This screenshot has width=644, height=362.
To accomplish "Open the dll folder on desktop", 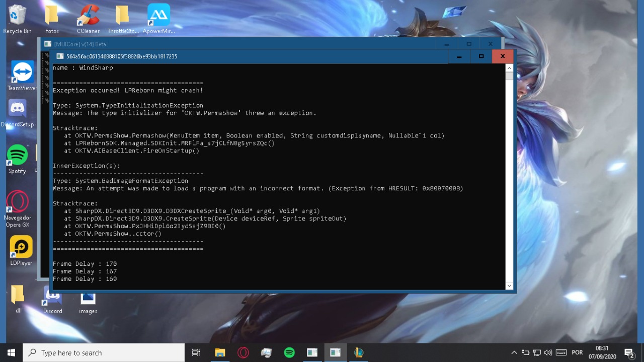I will tap(18, 299).
